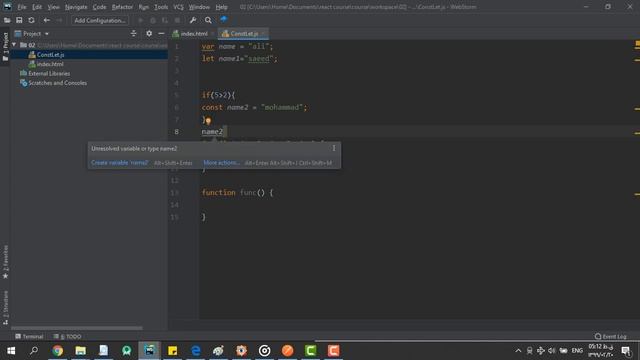The height and width of the screenshot is (360, 640).
Task: Open Project panel gear settings
Action: [149, 33]
